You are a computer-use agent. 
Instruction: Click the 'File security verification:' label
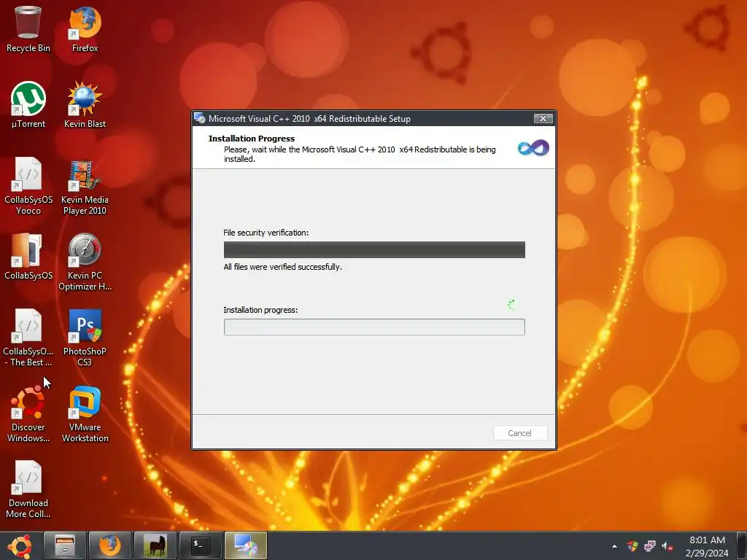click(266, 233)
